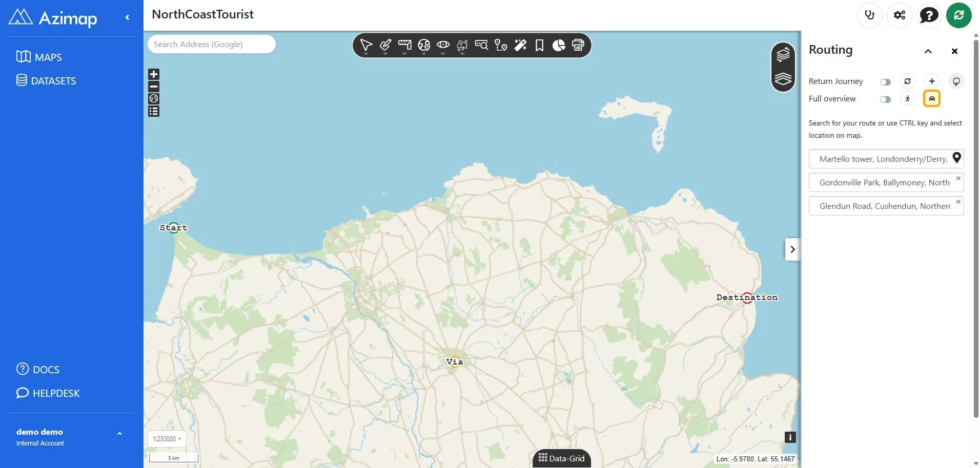Click the routing pins tool icon
980x468 pixels.
501,46
